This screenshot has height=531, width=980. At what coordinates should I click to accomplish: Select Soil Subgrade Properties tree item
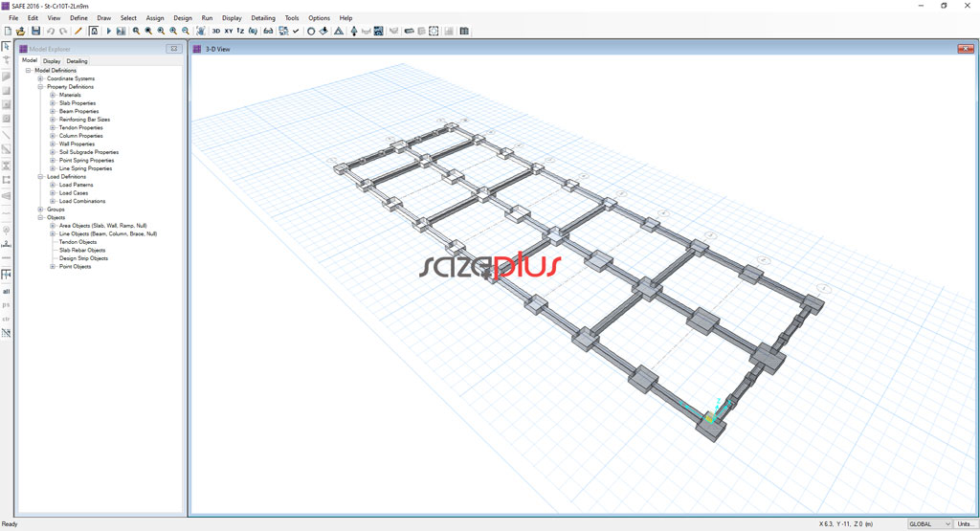(x=89, y=152)
